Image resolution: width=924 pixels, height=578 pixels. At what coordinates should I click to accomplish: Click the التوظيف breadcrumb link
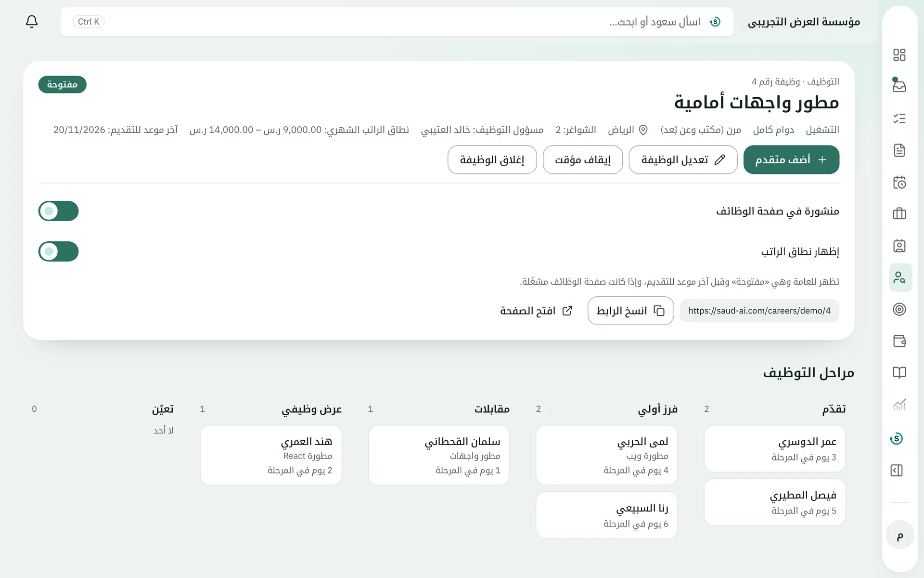point(823,81)
